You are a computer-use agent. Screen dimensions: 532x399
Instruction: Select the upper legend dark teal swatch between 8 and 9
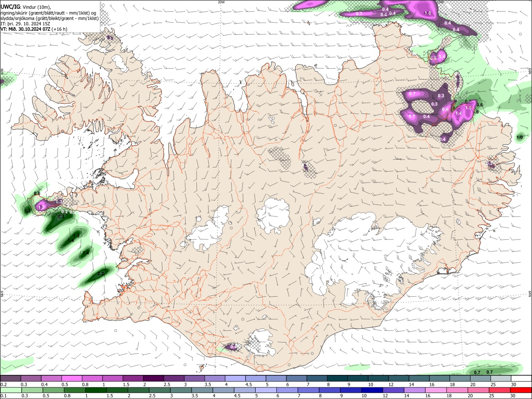337,379
